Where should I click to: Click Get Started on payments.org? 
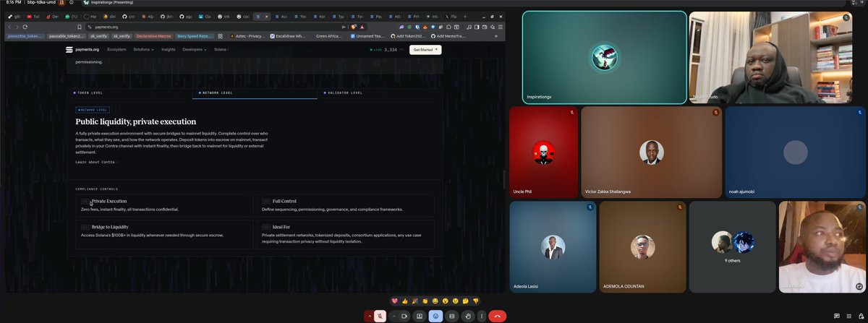425,50
